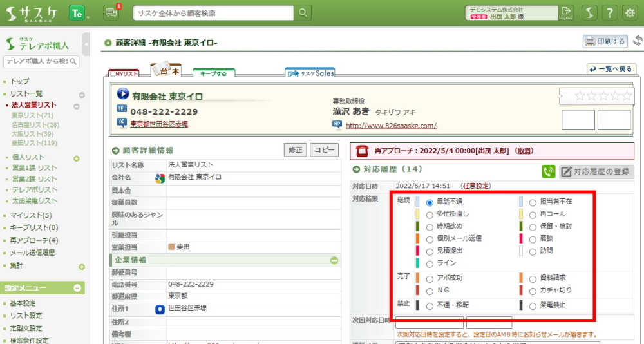Collapse the 企業情報 section

tap(334, 260)
